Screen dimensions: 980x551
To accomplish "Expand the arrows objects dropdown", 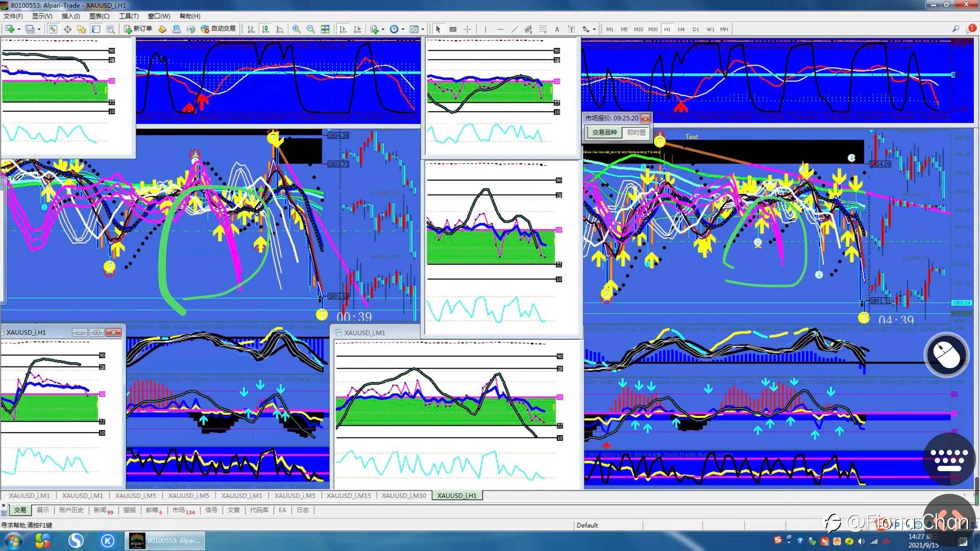I will (x=594, y=29).
